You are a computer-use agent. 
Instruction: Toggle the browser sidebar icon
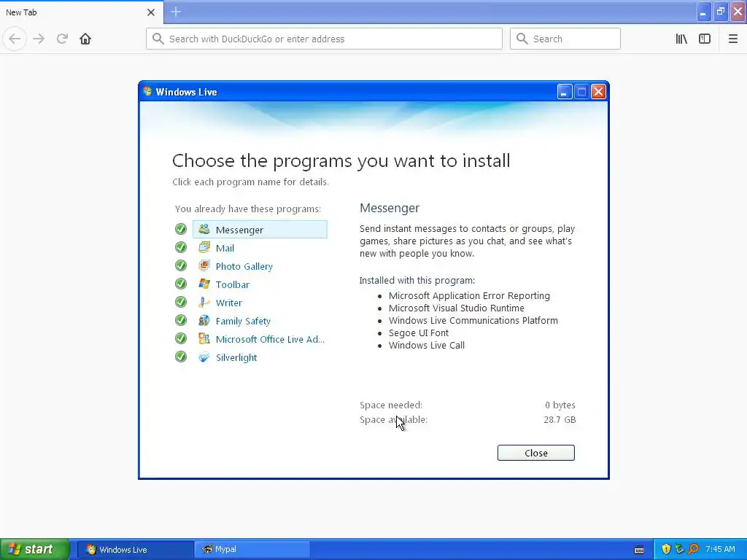pyautogui.click(x=705, y=39)
